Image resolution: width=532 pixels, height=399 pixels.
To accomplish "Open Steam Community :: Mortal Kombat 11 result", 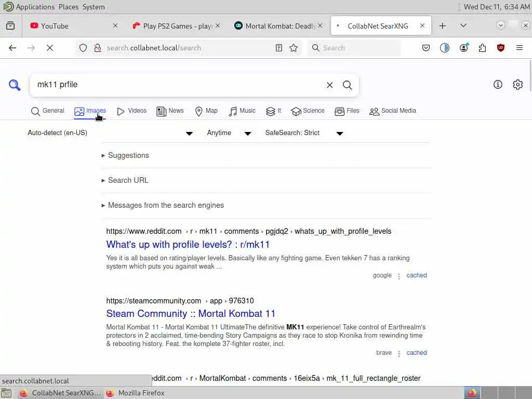I will [191, 313].
